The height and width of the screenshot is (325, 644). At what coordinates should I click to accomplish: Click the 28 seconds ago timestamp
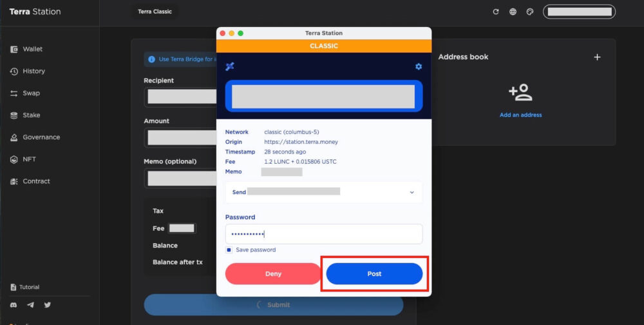(285, 152)
